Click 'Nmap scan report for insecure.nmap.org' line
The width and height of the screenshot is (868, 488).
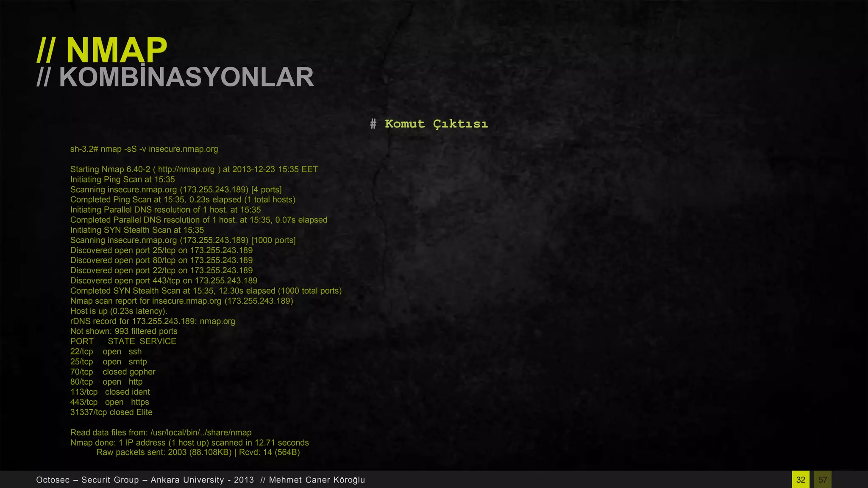pos(182,301)
